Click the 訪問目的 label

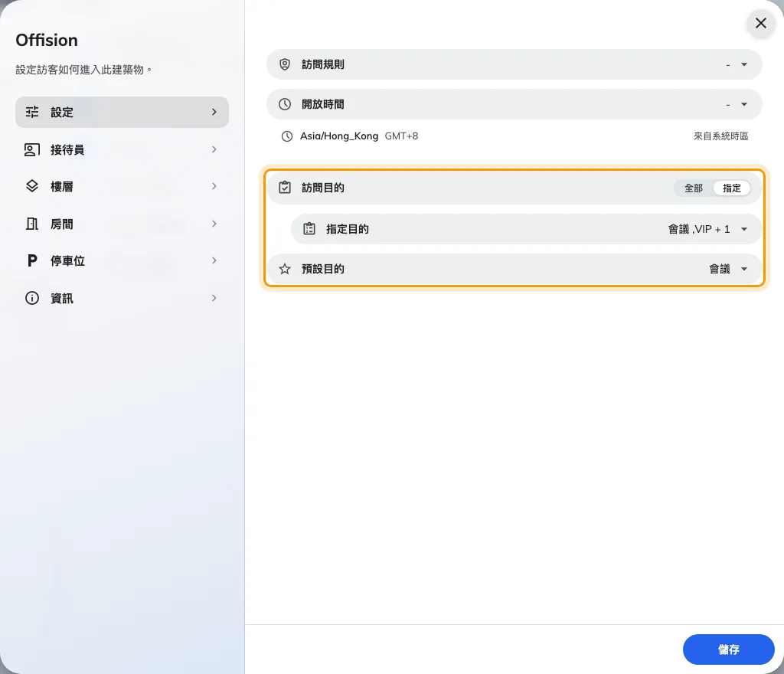pos(323,188)
